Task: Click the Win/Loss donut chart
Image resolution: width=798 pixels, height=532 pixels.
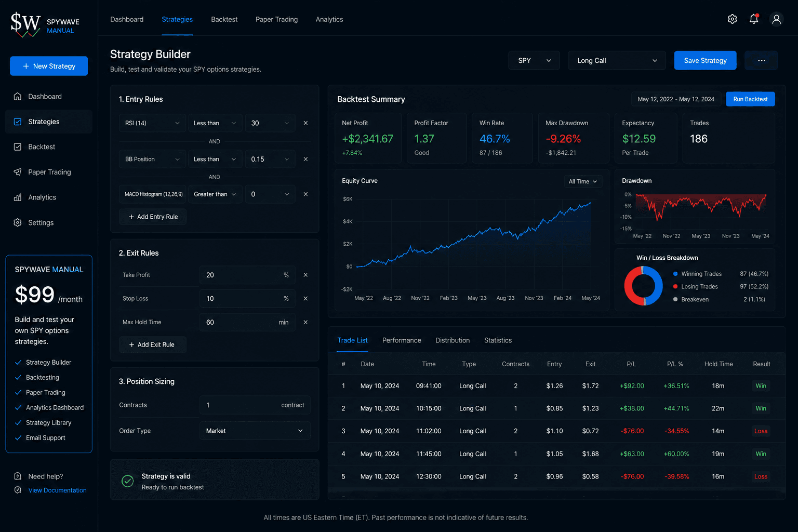Action: pos(643,286)
